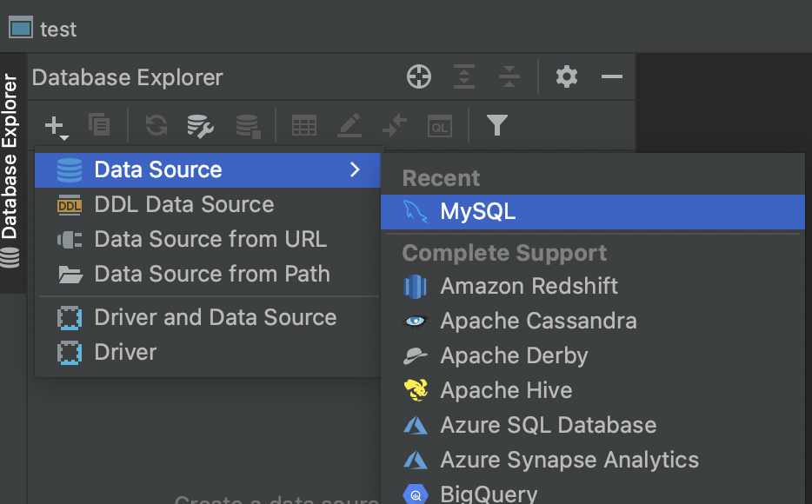Click the Jump to source arrows icon

tap(395, 126)
